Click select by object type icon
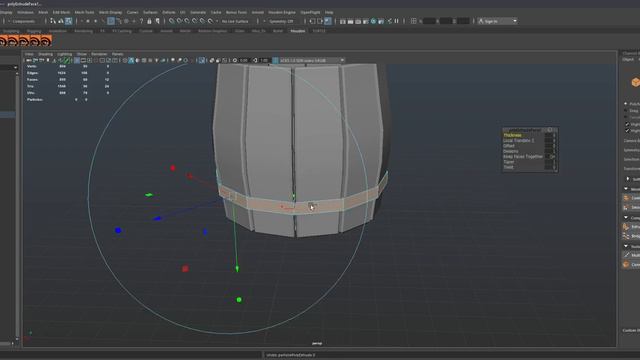This screenshot has height=360, width=640. tap(60, 21)
